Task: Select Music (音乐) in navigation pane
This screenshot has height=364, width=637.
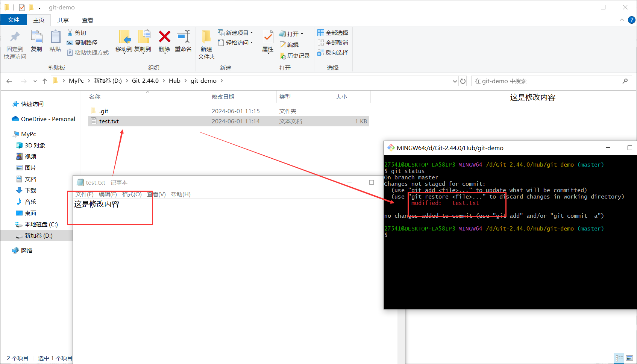Action: tap(26, 202)
